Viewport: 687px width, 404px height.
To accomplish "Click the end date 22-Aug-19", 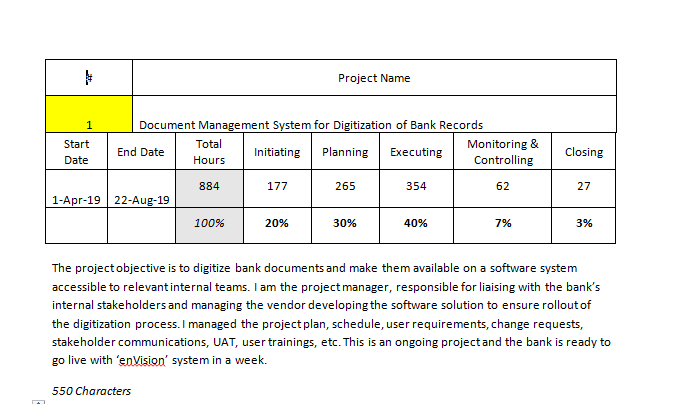I will tap(142, 200).
